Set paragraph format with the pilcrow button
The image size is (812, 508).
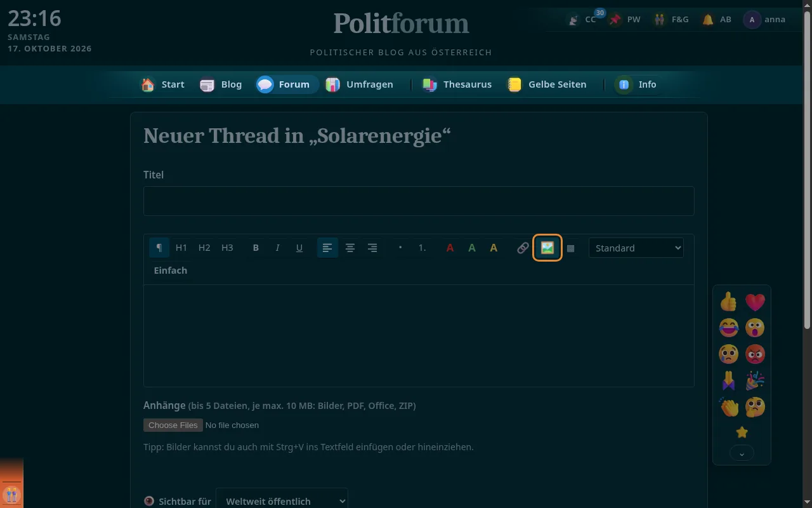[159, 248]
